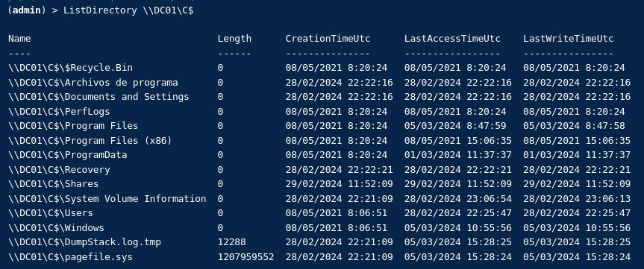
Task: Select the System Volume Information entry
Action: tap(107, 199)
